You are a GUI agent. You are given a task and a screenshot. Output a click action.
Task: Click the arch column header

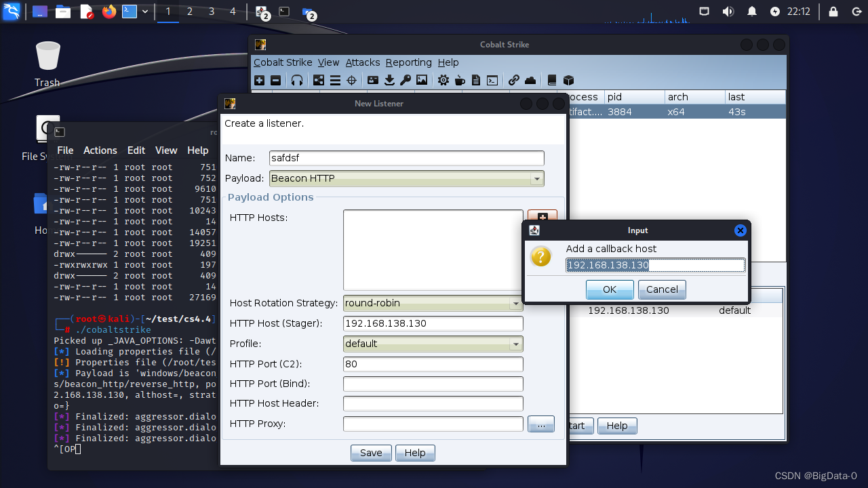[694, 97]
